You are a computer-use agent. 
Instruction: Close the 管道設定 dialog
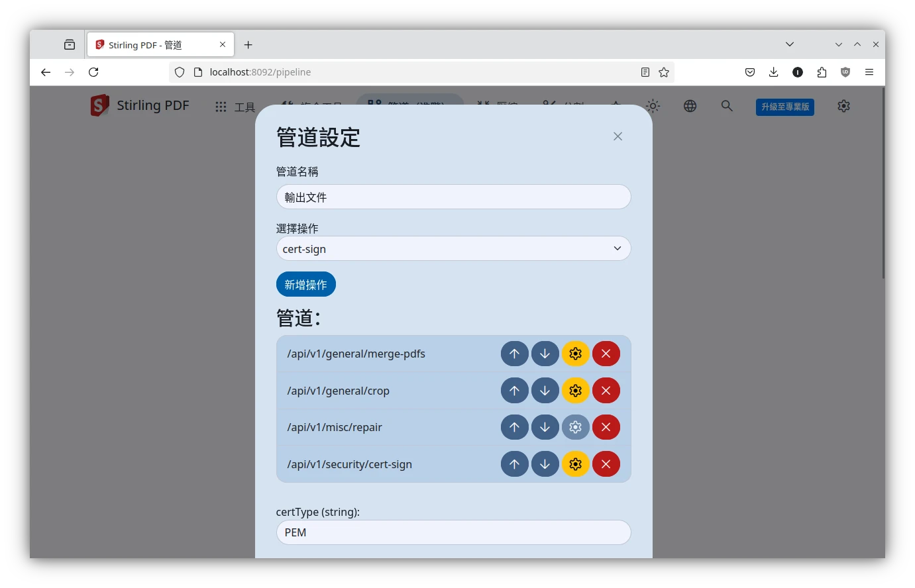pos(618,136)
